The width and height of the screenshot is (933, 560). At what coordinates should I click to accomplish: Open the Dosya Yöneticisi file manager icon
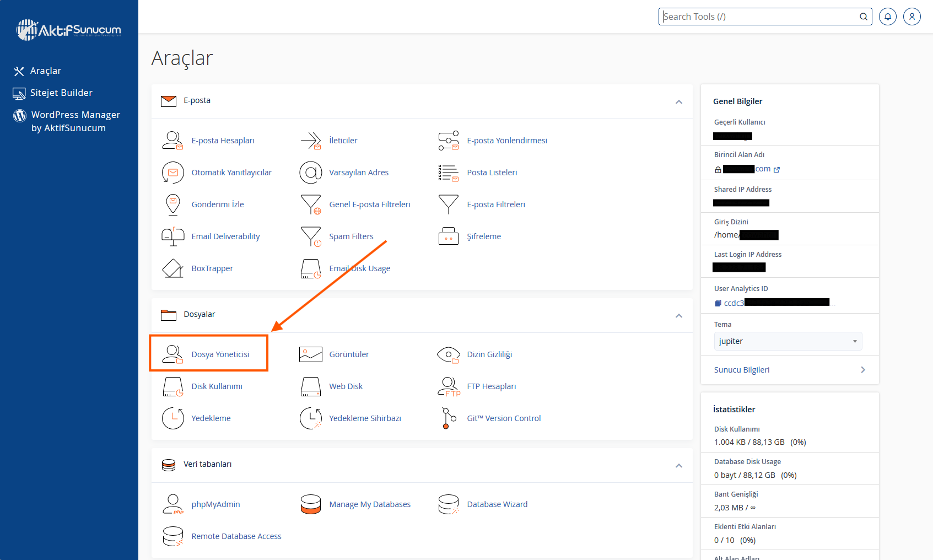(x=172, y=354)
